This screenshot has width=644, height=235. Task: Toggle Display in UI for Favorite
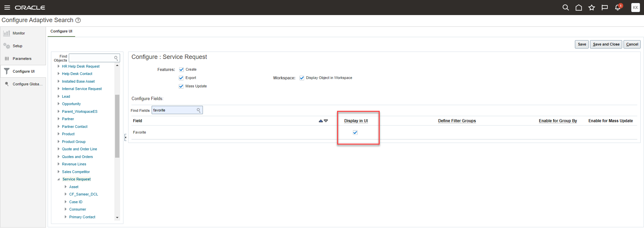click(x=355, y=133)
